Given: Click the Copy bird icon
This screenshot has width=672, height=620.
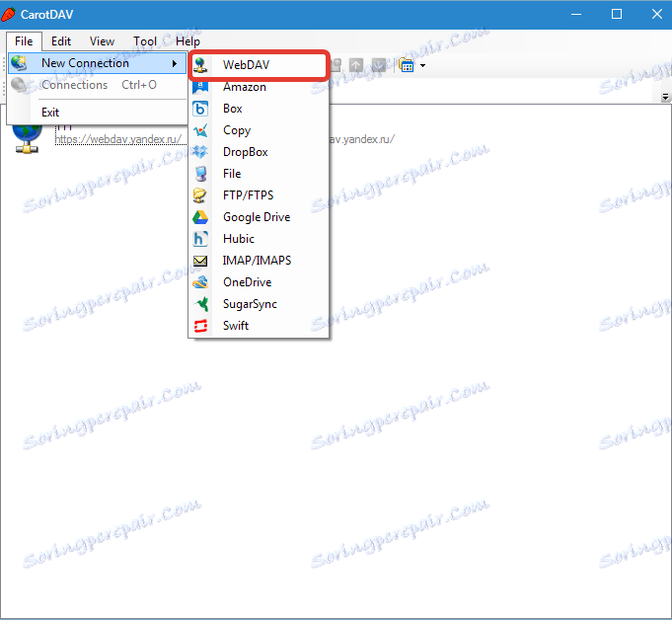Looking at the screenshot, I should [x=200, y=130].
